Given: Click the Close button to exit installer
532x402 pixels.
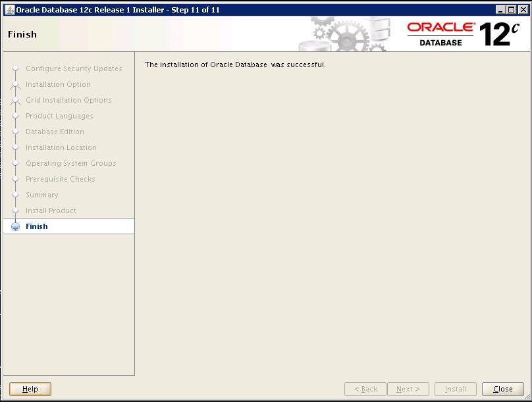Looking at the screenshot, I should pyautogui.click(x=503, y=389).
